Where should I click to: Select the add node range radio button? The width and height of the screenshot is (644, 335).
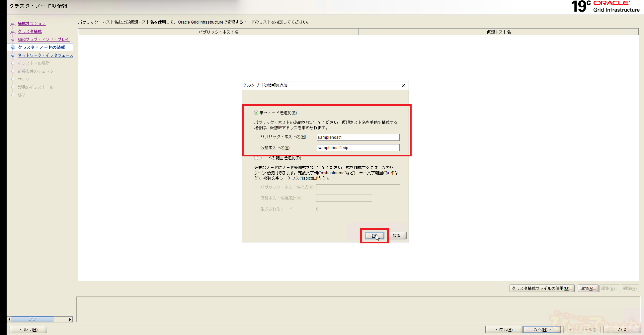coord(256,158)
